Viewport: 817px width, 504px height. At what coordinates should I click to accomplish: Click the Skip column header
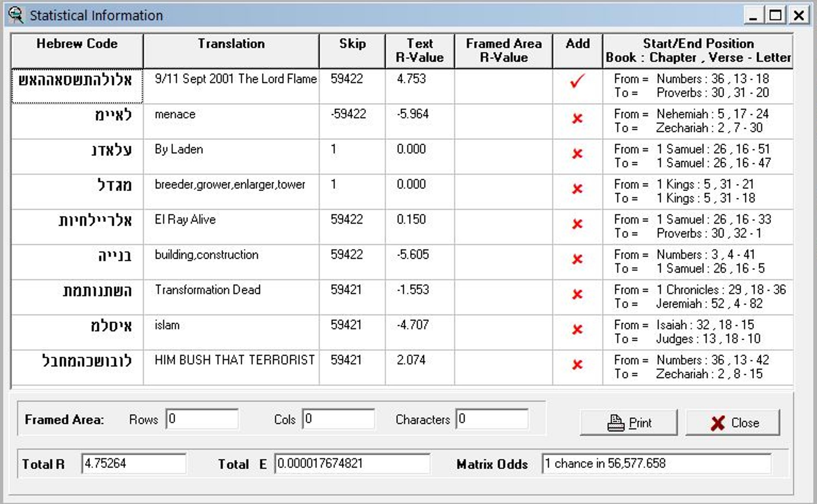(352, 51)
